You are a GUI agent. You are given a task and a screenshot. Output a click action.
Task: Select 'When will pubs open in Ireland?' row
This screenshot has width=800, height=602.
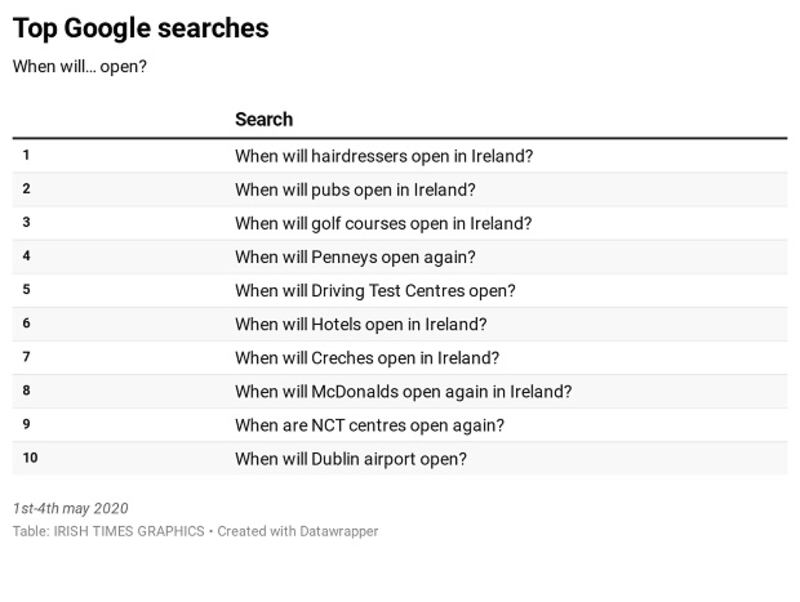(355, 190)
